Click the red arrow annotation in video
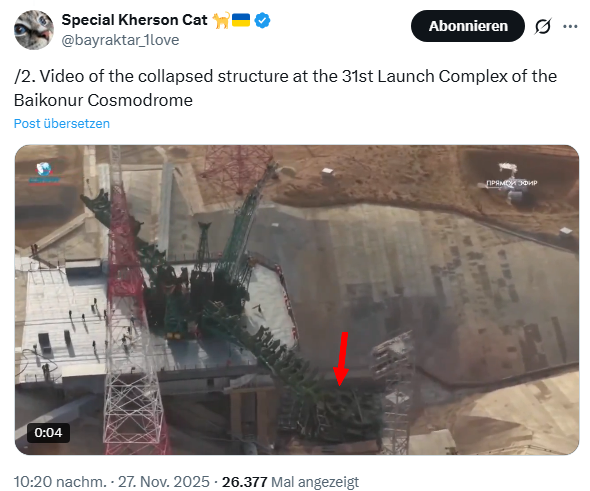The image size is (590, 491). coord(342,359)
